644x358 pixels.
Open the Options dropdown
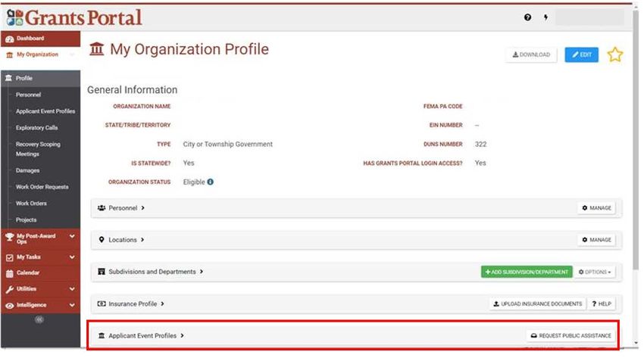pos(594,272)
